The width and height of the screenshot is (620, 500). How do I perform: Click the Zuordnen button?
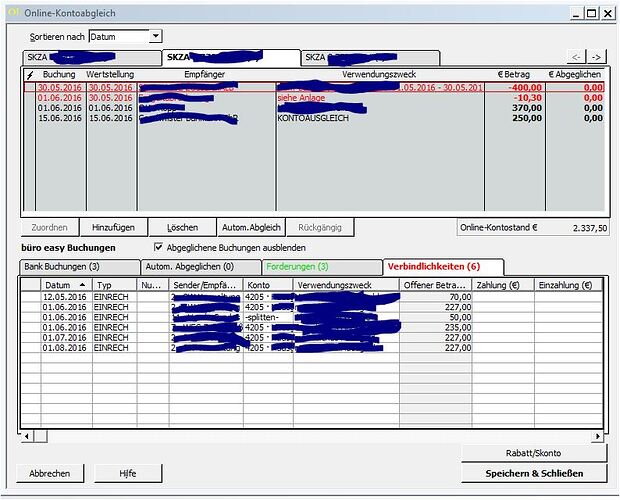49,227
